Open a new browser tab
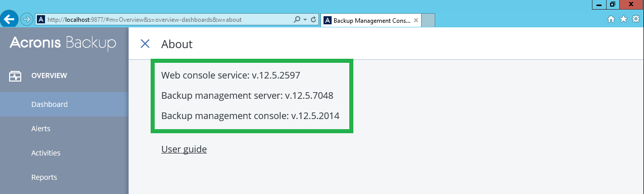The width and height of the screenshot is (644, 194). tap(428, 21)
